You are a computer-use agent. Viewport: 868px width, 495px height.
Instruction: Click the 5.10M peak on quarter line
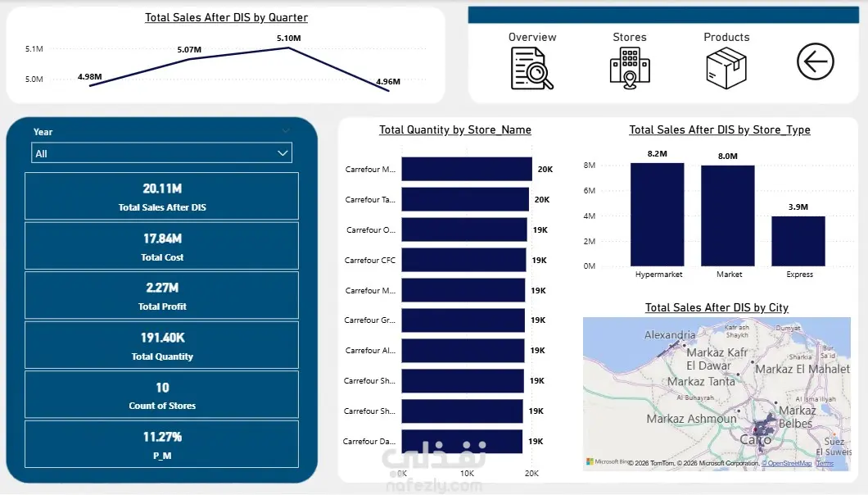[288, 48]
